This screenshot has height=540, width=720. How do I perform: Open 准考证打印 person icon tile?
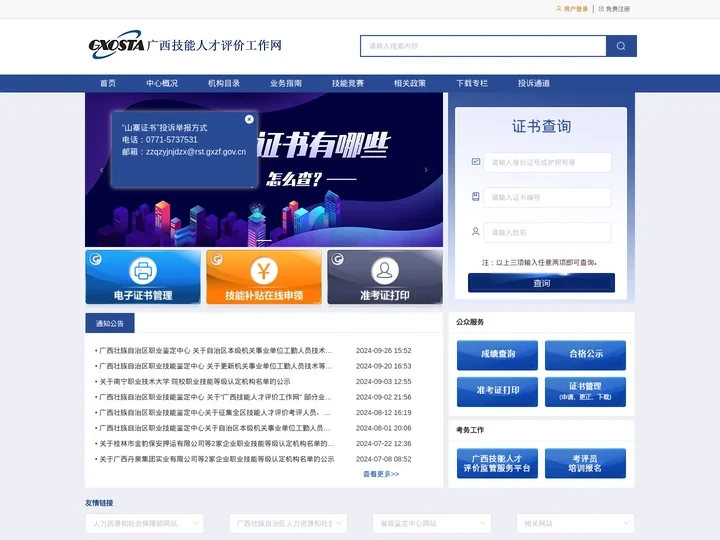point(385,277)
